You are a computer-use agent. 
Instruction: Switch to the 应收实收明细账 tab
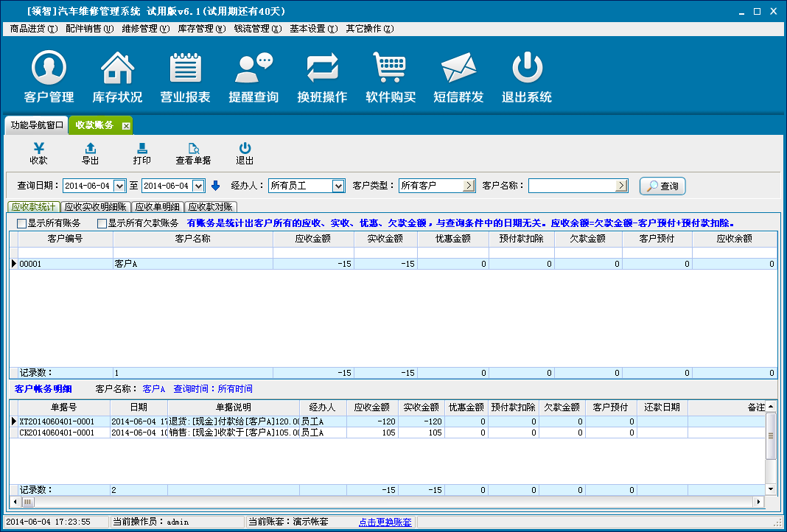tap(95, 207)
